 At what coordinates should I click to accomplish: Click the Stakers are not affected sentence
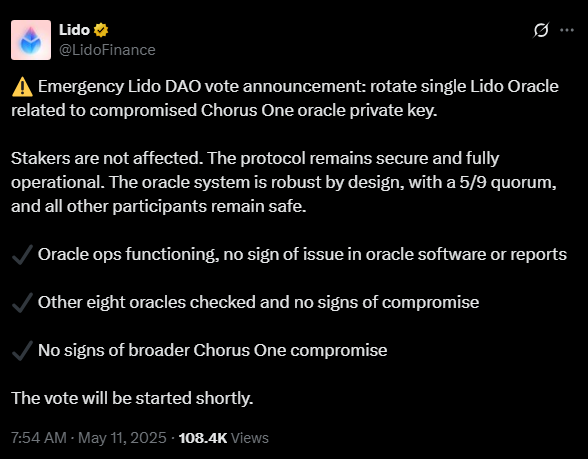pyautogui.click(x=107, y=158)
